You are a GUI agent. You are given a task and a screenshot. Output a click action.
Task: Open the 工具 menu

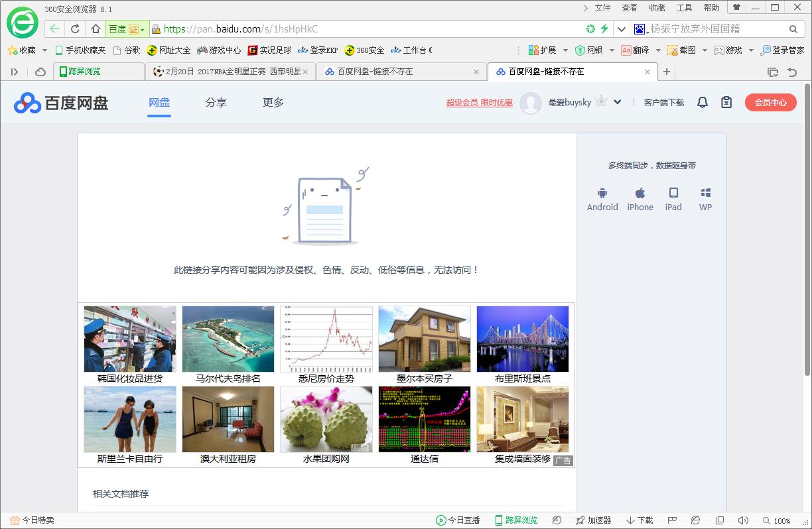pyautogui.click(x=684, y=8)
